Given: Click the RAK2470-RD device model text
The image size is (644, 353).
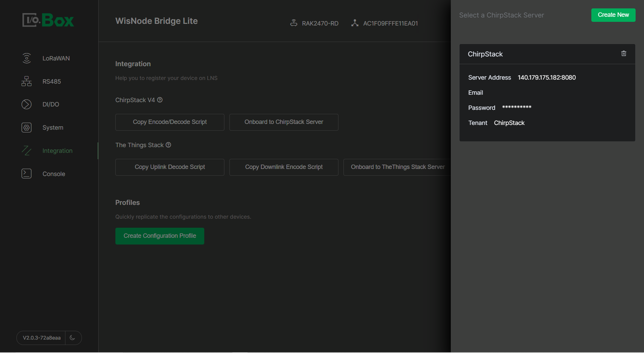Looking at the screenshot, I should point(320,24).
